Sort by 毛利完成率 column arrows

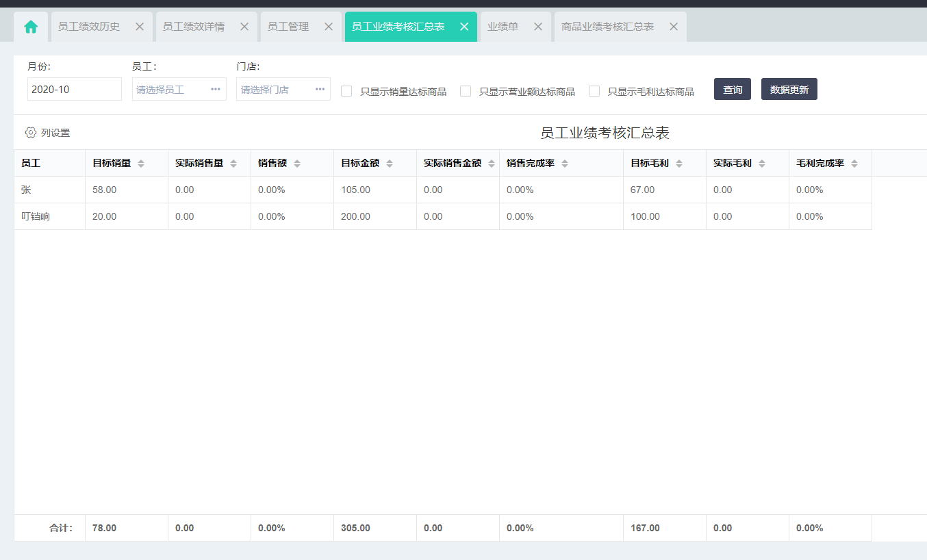tap(854, 164)
